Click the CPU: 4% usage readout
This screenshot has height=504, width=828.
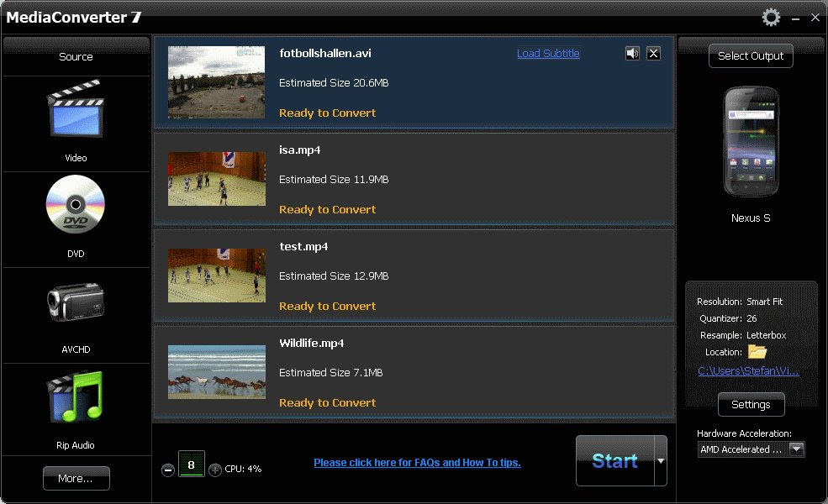point(243,469)
